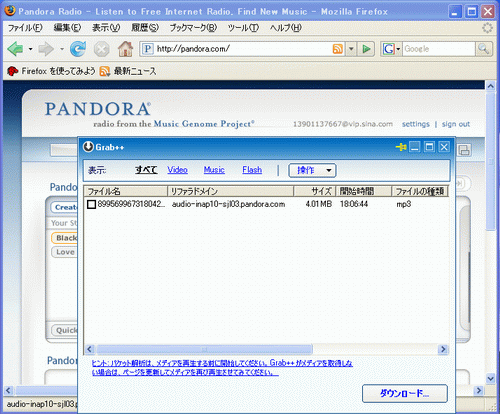Viewport: 500px width, 414px height.
Task: Tick the checkbox for file 899569967318042
Action: [91, 204]
